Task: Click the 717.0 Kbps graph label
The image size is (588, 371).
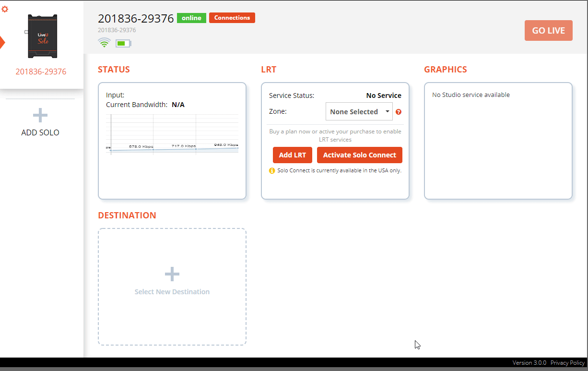Action: pyautogui.click(x=184, y=146)
